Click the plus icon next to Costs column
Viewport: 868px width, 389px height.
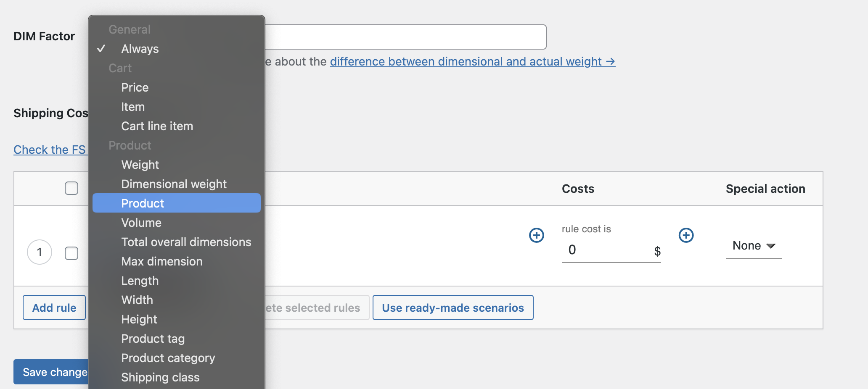pos(536,235)
